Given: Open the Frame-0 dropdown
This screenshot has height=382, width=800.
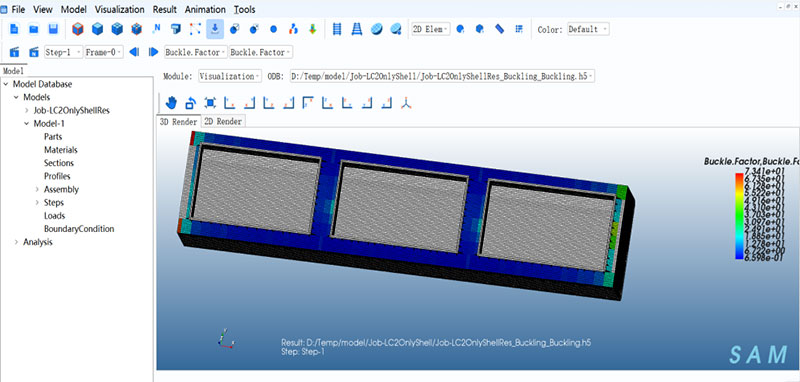Looking at the screenshot, I should [104, 52].
